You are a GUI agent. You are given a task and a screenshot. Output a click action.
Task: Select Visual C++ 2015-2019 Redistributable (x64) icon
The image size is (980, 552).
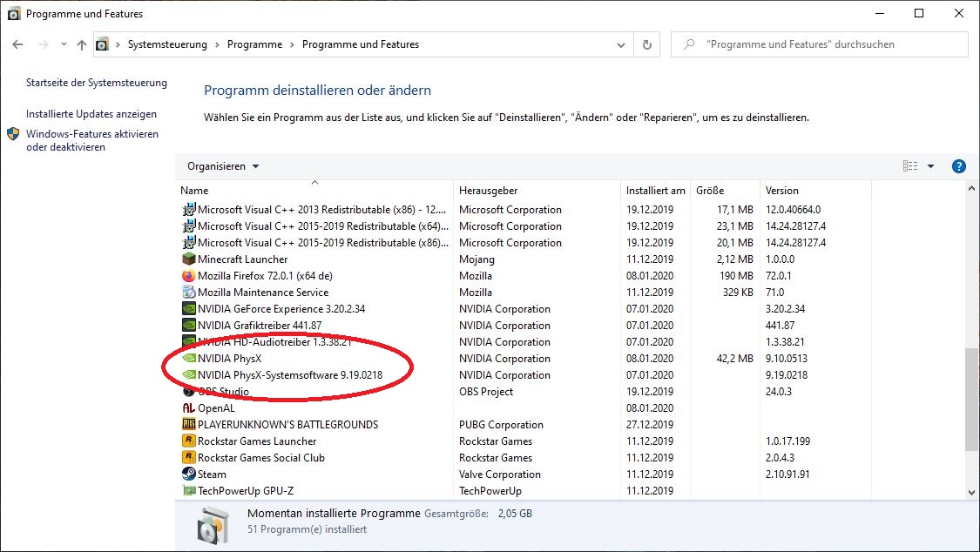coord(189,226)
